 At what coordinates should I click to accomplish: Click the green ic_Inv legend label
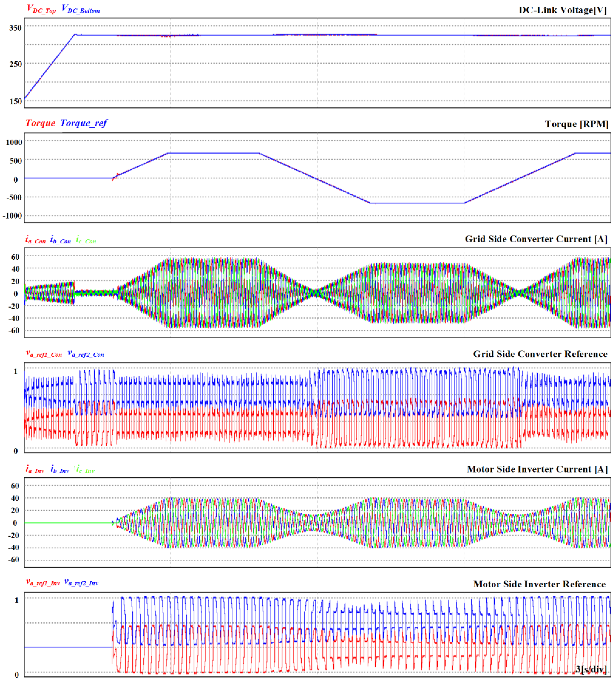coord(85,470)
